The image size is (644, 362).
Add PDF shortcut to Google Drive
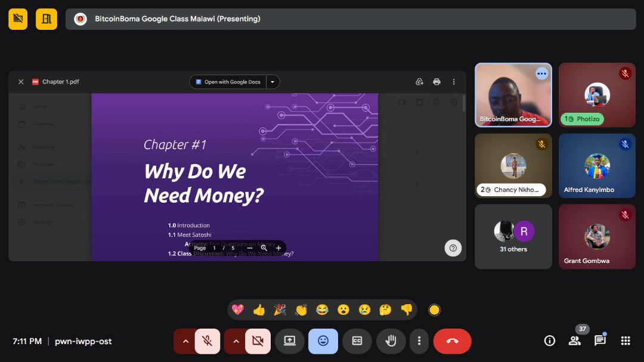[x=419, y=82]
